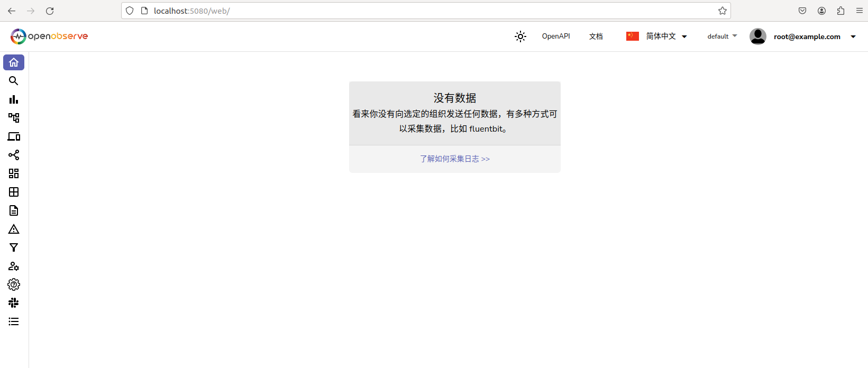Click the localhost:5080/web/ address bar

[426, 11]
